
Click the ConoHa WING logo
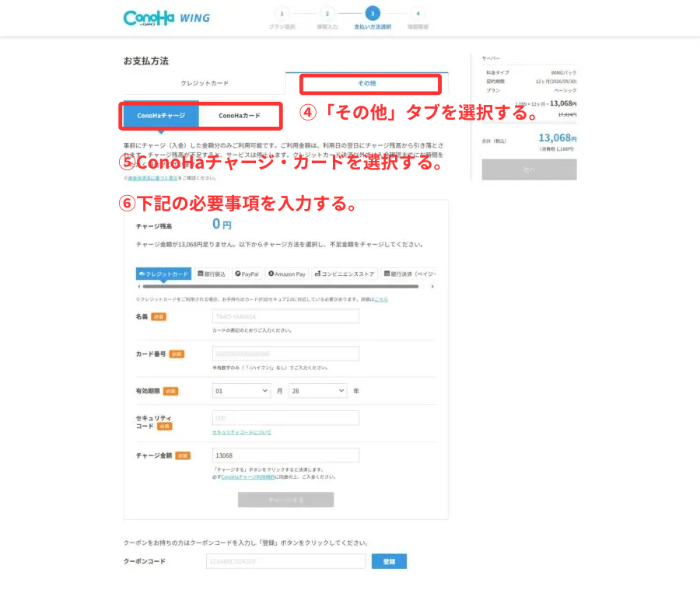166,18
